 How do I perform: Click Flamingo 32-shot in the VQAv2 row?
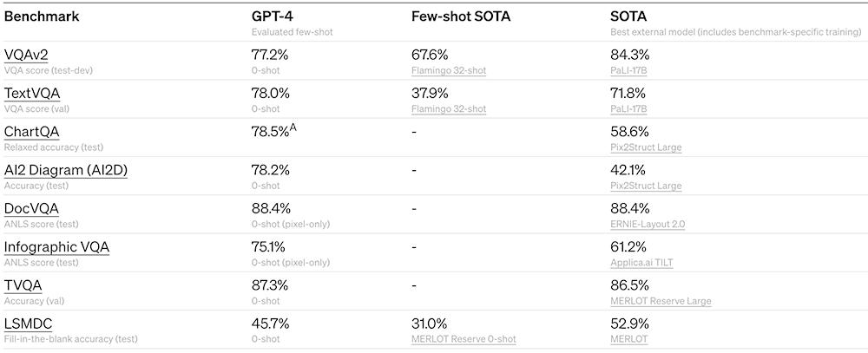click(x=449, y=70)
